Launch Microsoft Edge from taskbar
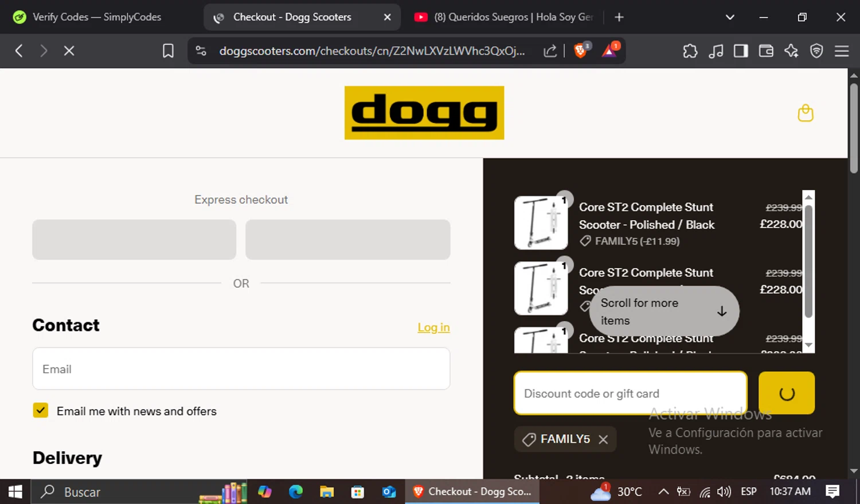 click(296, 491)
